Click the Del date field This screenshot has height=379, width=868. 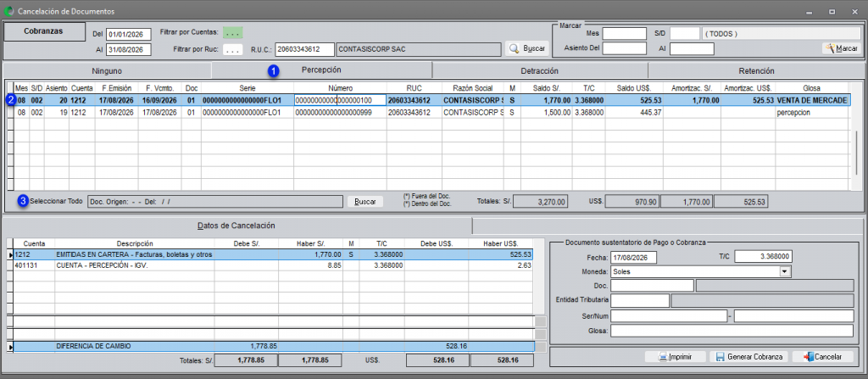129,35
